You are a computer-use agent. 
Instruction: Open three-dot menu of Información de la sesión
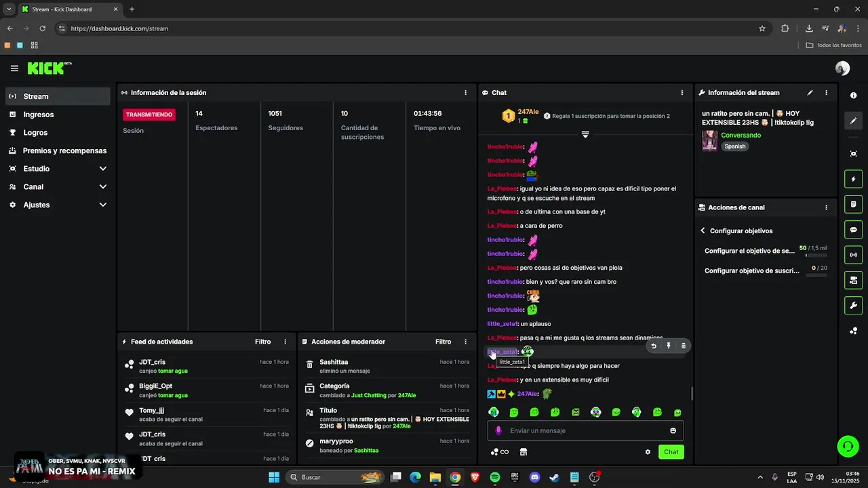pyautogui.click(x=465, y=93)
